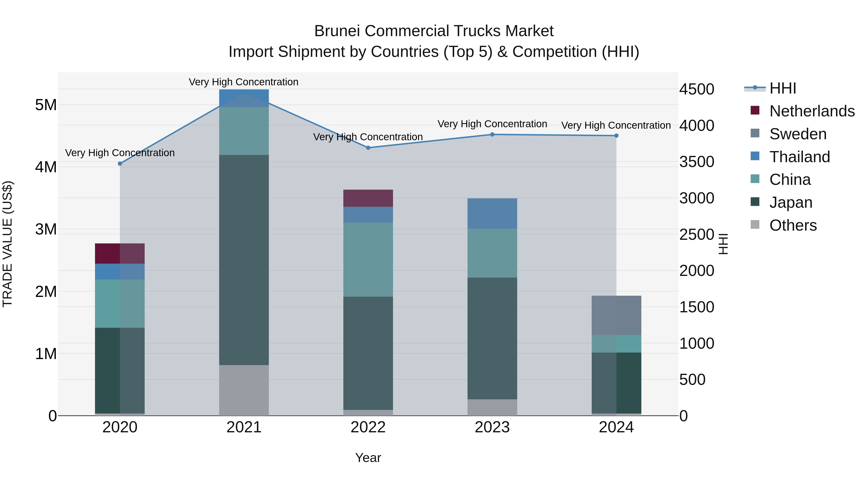Click the Japan segment in the 2021 bar
The image size is (868, 488).
tap(244, 260)
